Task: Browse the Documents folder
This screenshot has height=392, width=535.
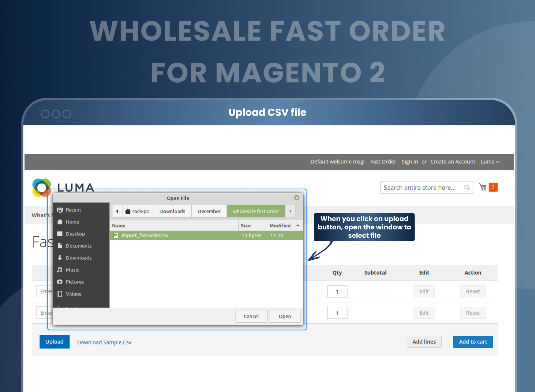Action: pos(79,246)
